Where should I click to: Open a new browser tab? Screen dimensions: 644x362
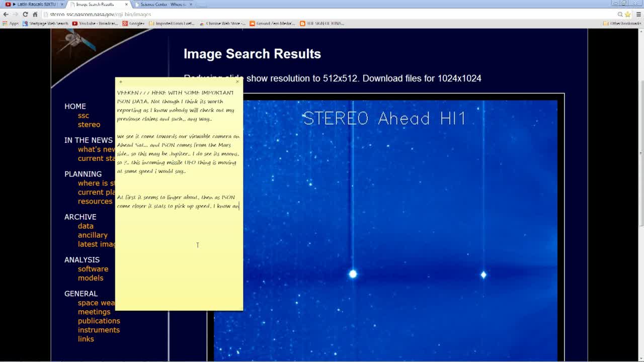202,5
